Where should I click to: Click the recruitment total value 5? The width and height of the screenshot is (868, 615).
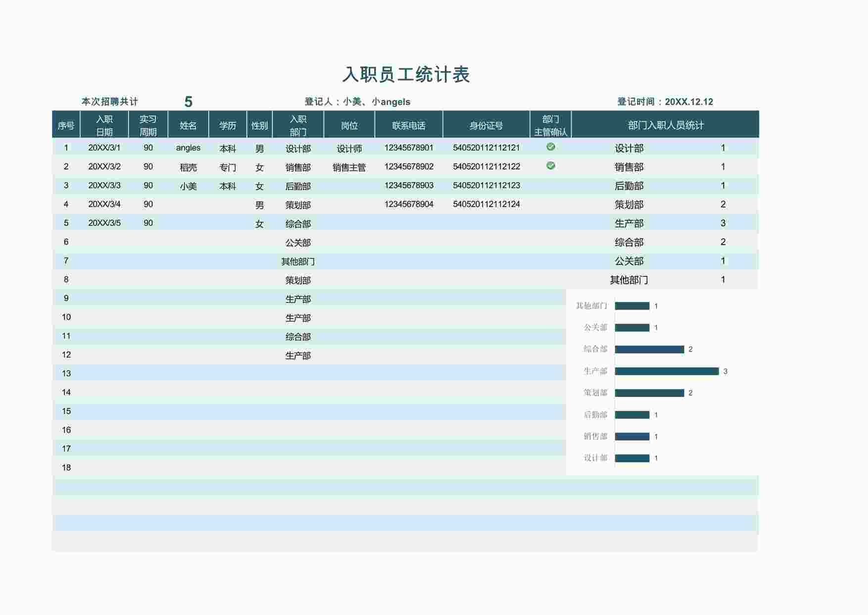pos(188,102)
